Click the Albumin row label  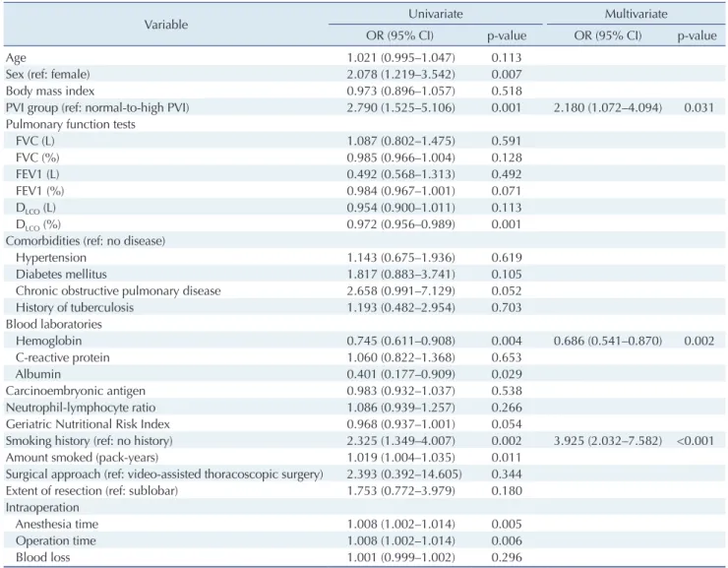[x=38, y=374]
